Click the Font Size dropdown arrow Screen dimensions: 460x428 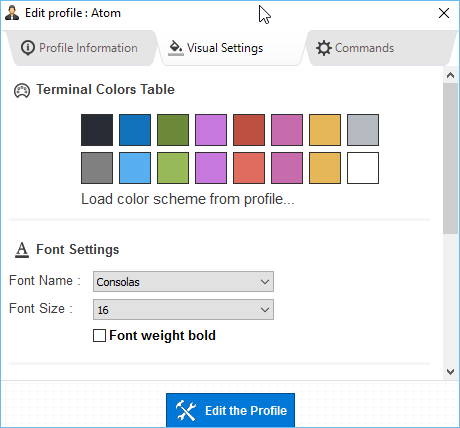[x=265, y=310]
